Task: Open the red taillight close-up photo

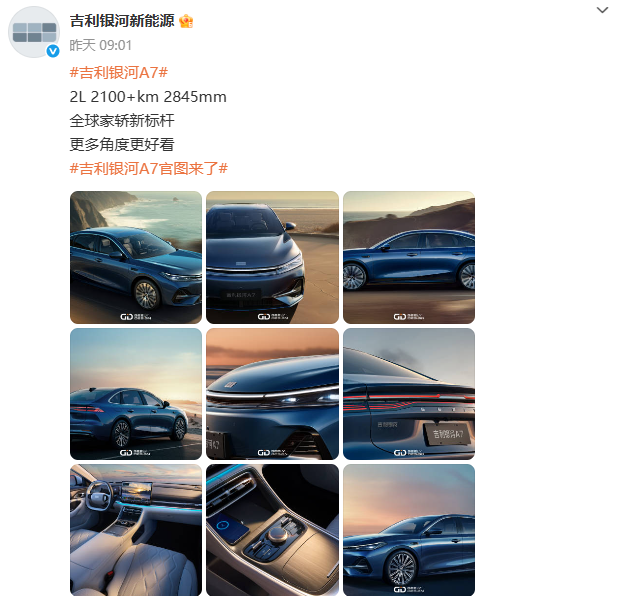Action: 409,394
